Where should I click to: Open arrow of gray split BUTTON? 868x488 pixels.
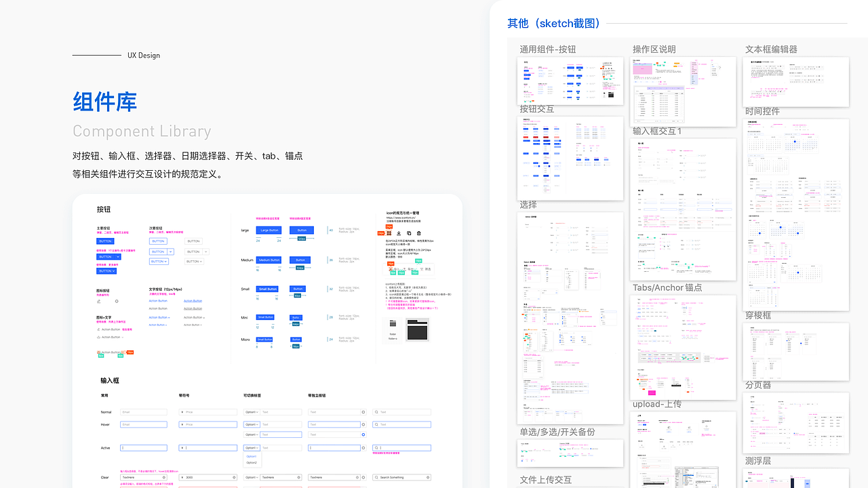coord(206,251)
